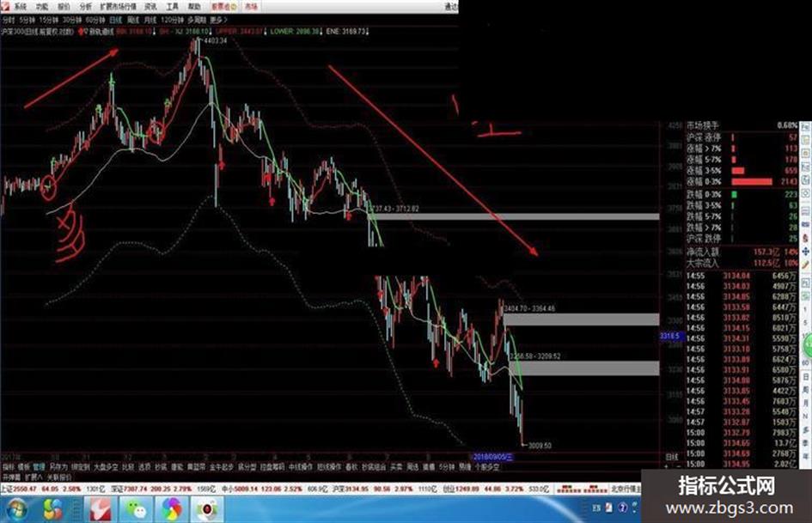The image size is (812, 523).
Task: Select the 短线操作 indicator tab
Action: 329,467
